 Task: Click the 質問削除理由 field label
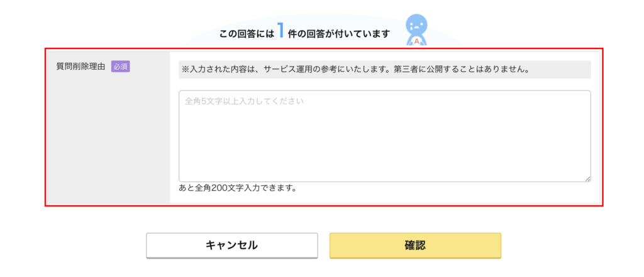[x=81, y=67]
